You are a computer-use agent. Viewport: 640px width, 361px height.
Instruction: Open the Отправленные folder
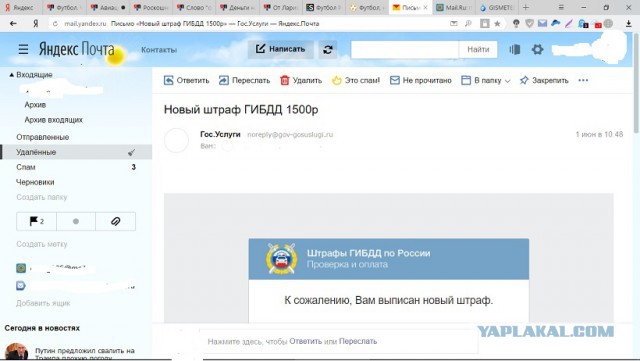pos(42,137)
